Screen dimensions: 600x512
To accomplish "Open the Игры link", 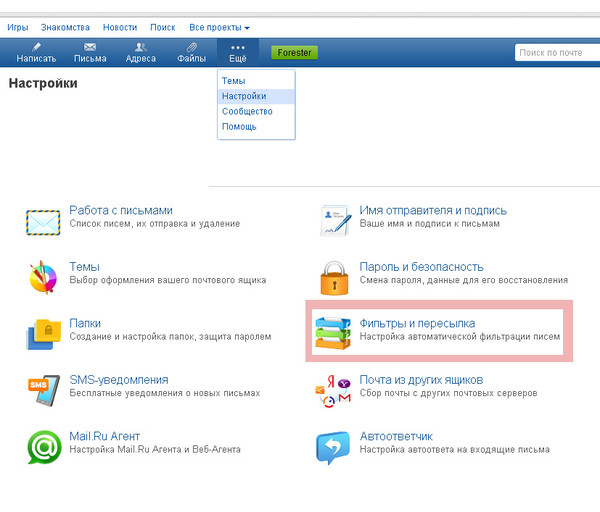I will point(18,28).
